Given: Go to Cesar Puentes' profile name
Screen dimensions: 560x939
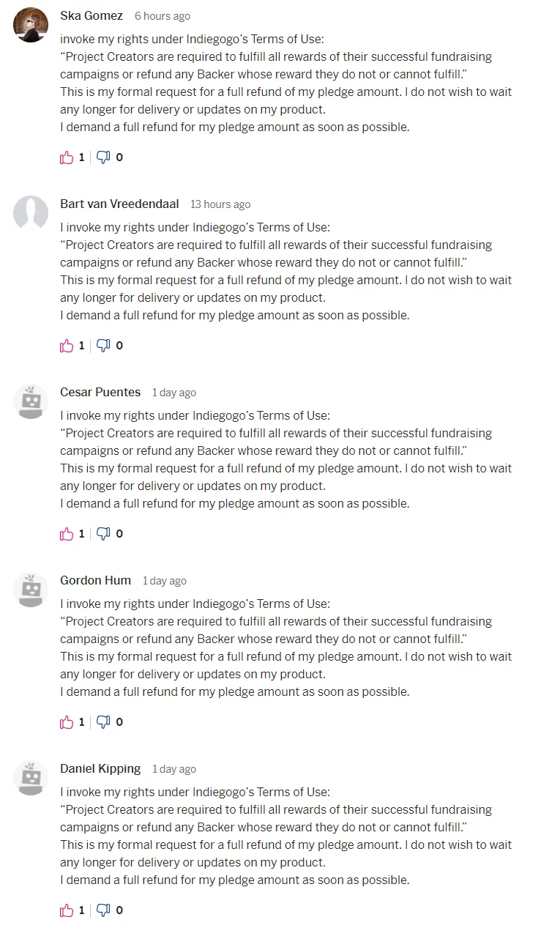Looking at the screenshot, I should (x=100, y=393).
